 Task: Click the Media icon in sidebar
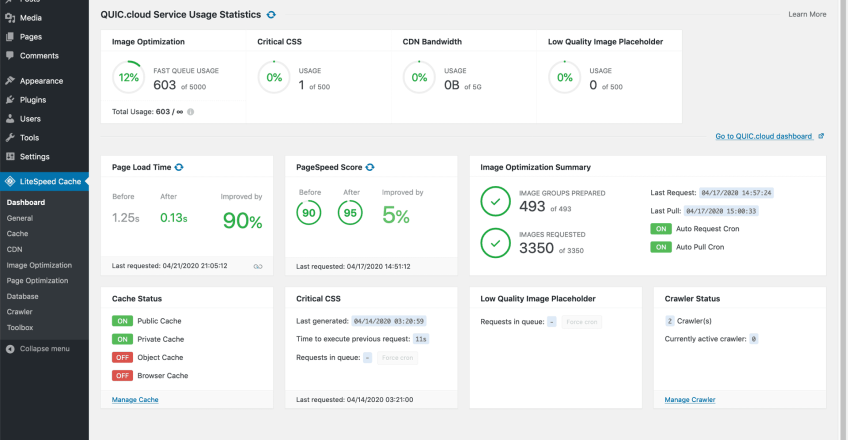[10, 17]
